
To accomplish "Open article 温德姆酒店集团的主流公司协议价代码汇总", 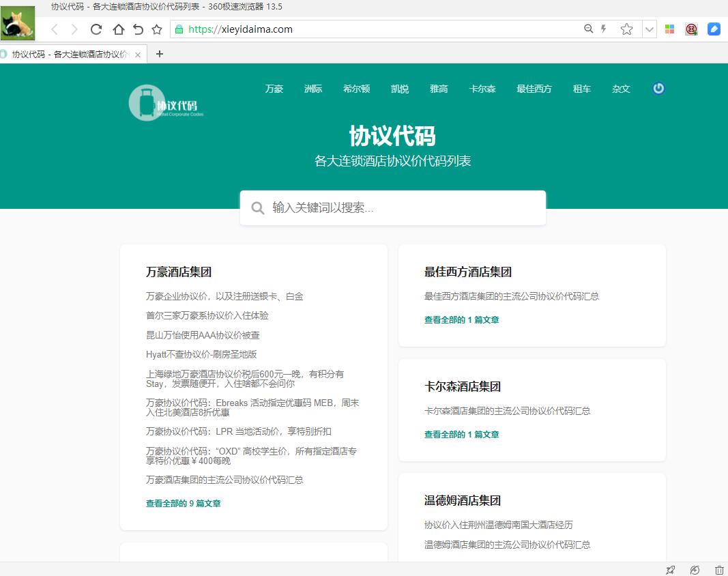I will [x=507, y=545].
